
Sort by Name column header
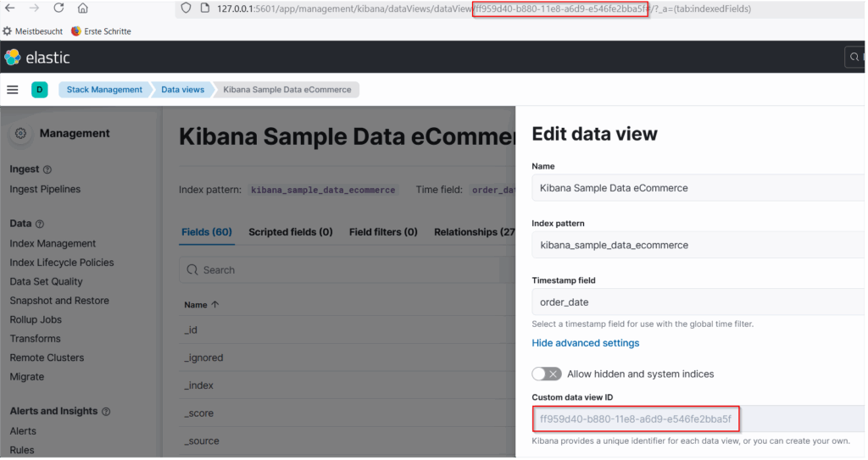[x=202, y=305]
